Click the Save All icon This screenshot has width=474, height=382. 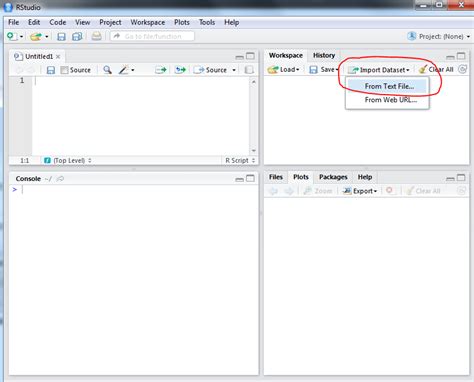(77, 36)
